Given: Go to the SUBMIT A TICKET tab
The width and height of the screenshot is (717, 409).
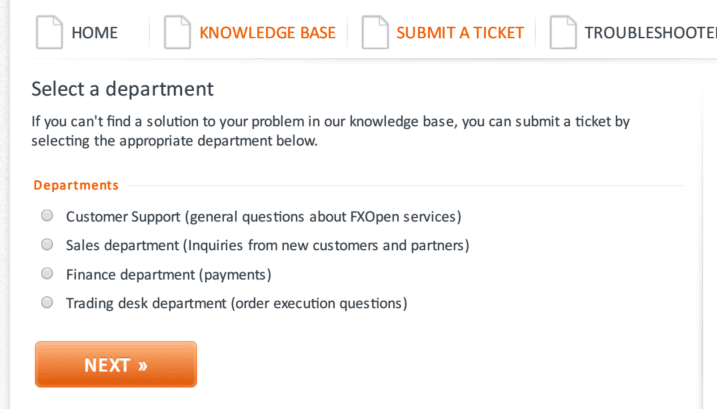Looking at the screenshot, I should (460, 33).
